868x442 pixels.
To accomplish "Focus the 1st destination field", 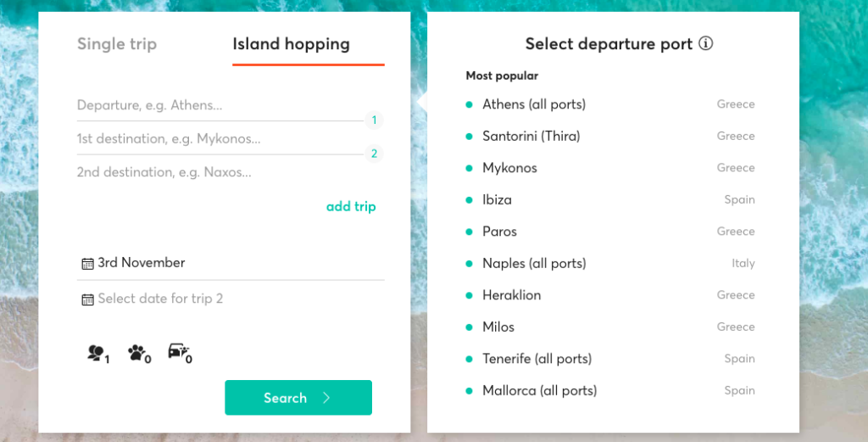I will coord(220,138).
